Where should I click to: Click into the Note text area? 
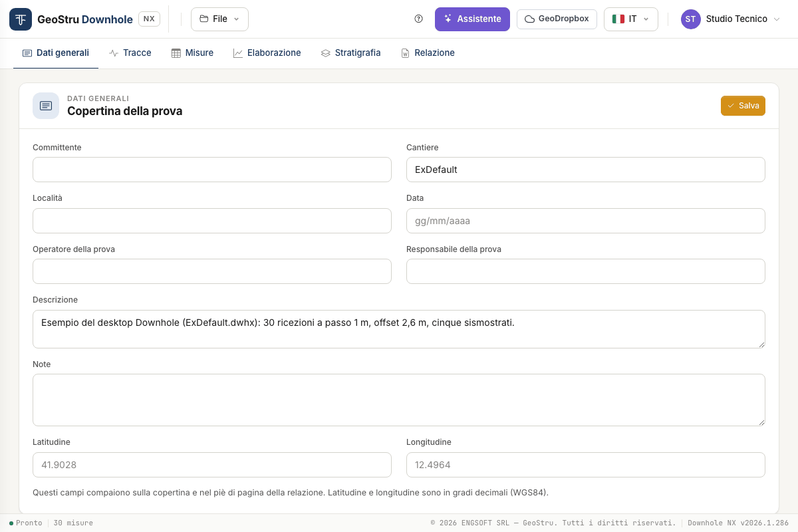(399, 400)
